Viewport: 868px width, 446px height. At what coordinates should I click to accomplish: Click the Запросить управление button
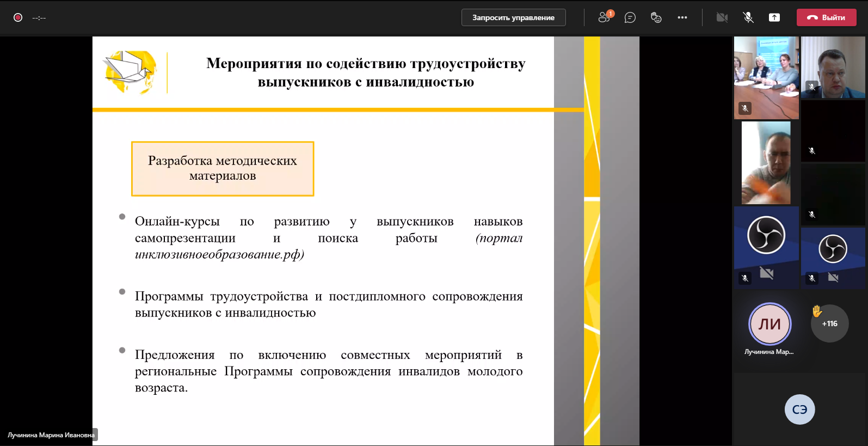(513, 17)
